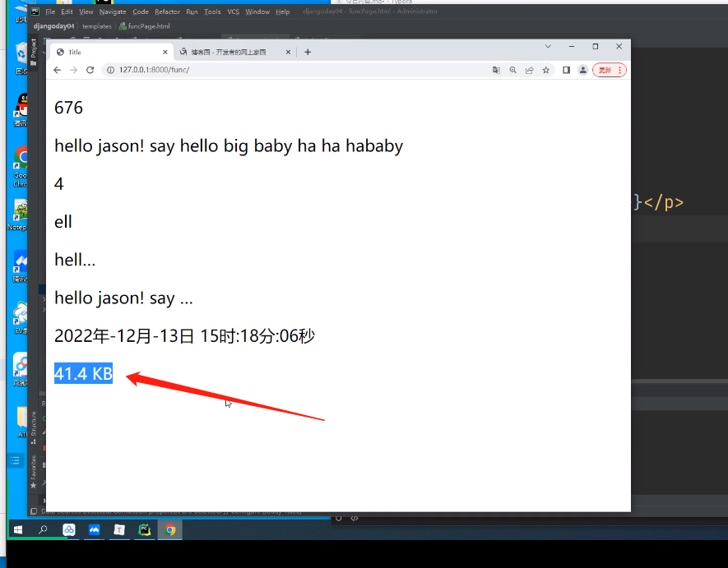Viewport: 728px width, 568px height.
Task: Click the browser back arrow
Action: pyautogui.click(x=57, y=70)
